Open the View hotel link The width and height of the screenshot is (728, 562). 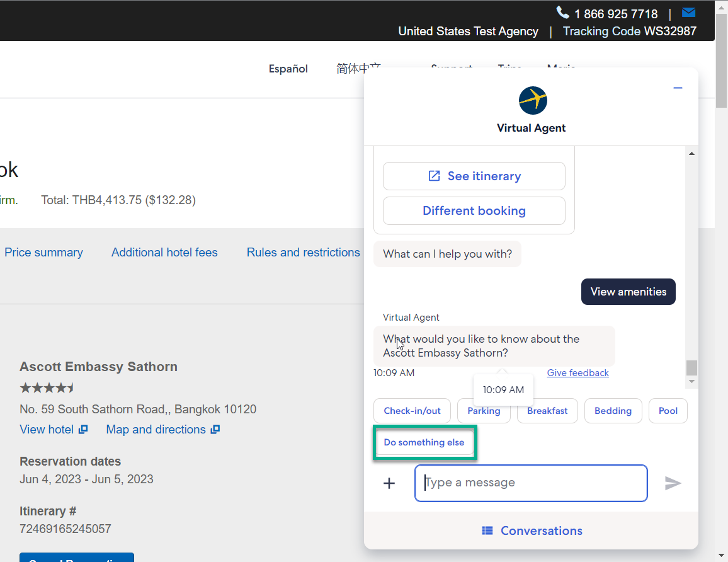[x=47, y=430]
